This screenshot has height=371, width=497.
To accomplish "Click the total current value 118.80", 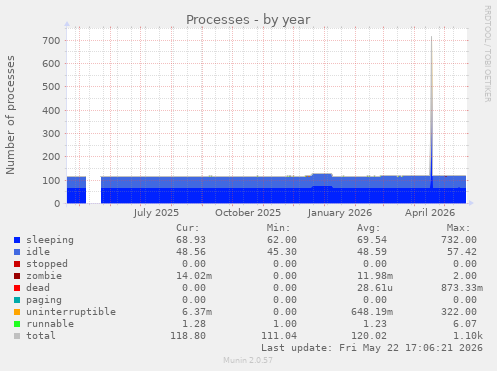I will (x=188, y=336).
